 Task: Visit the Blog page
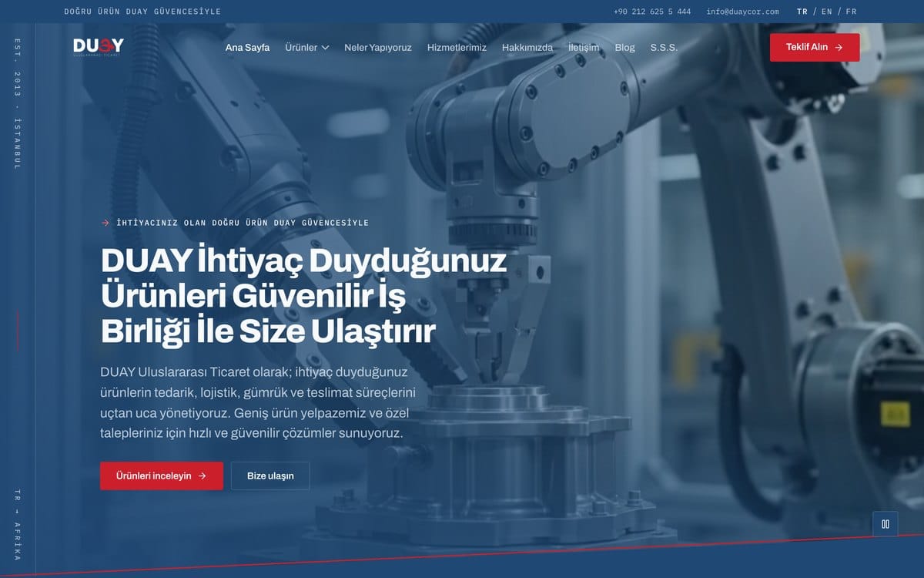coord(625,48)
